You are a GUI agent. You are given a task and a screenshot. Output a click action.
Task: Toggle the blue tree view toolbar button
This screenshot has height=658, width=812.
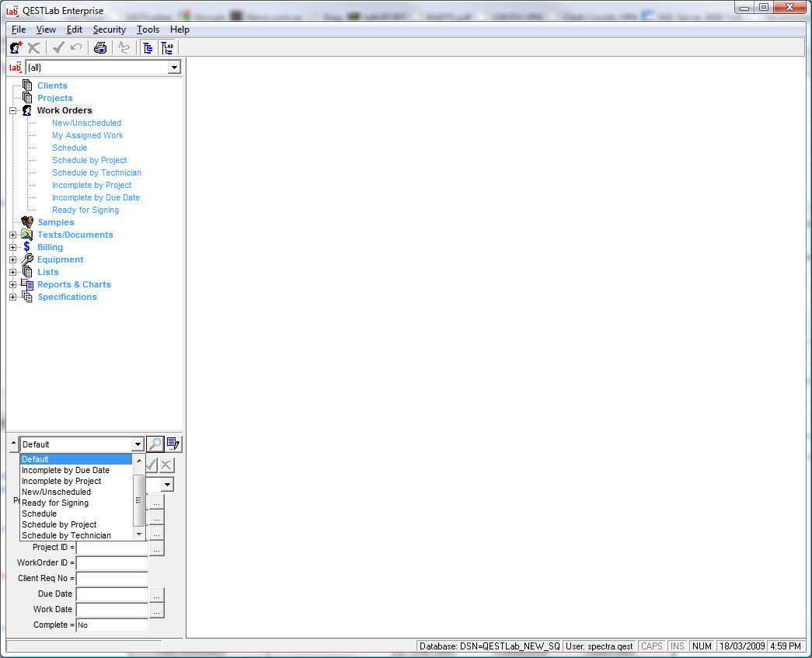click(x=148, y=48)
